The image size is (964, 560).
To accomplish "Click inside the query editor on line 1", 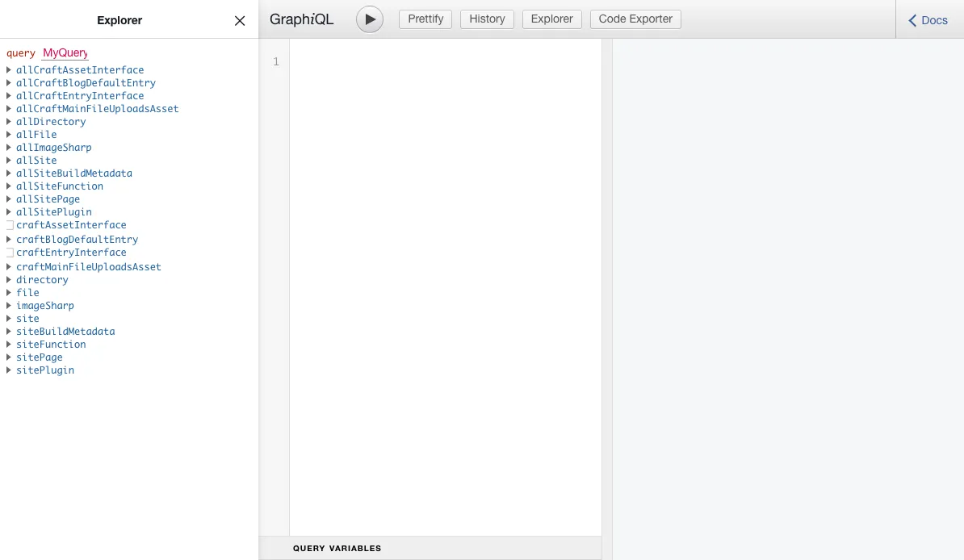I will (445, 61).
